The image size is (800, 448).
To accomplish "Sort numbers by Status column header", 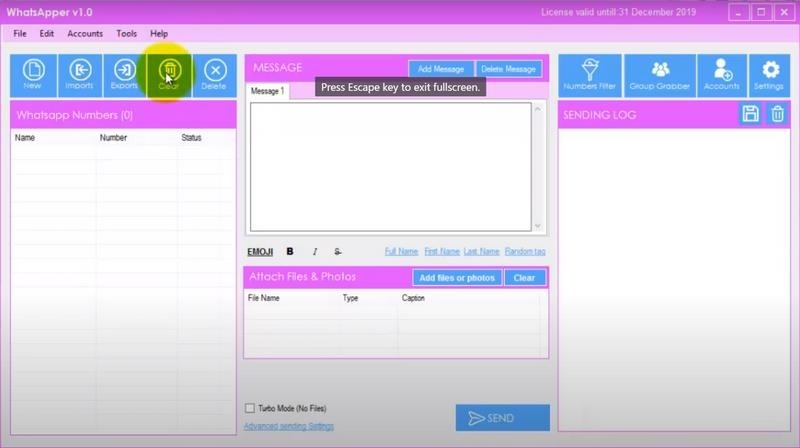I will [x=191, y=138].
